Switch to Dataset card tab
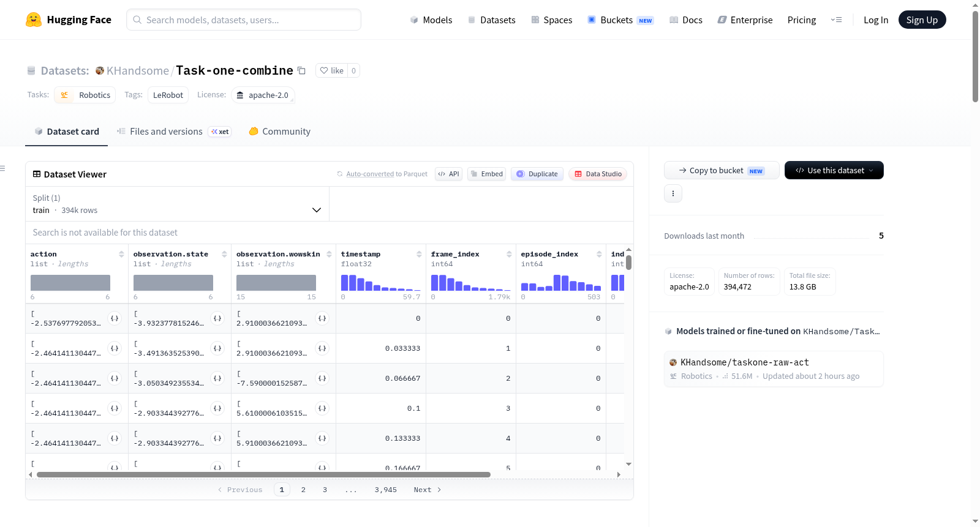The width and height of the screenshot is (980, 527). (x=67, y=131)
